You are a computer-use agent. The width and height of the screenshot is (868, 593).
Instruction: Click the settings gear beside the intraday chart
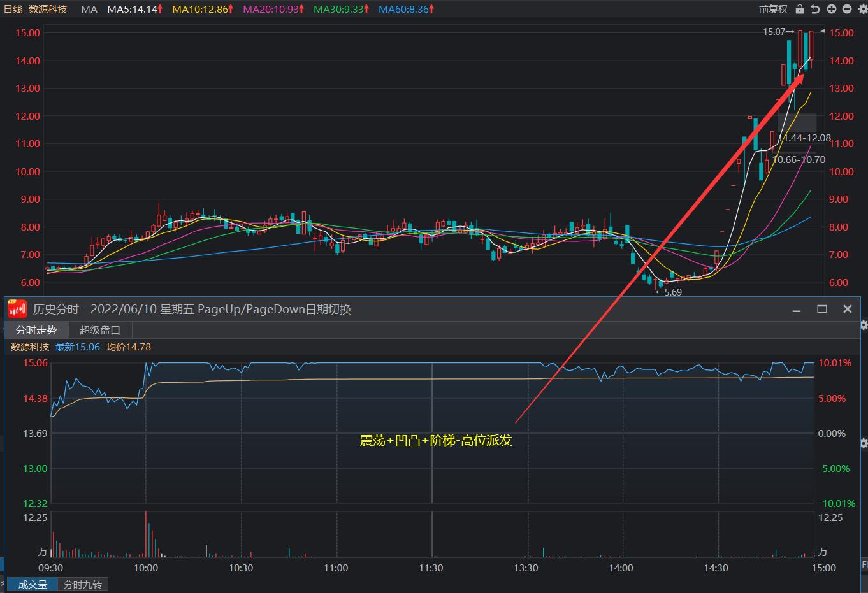864,443
